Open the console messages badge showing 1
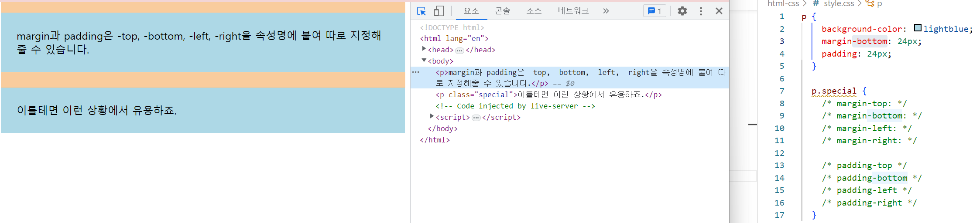 pyautogui.click(x=654, y=11)
